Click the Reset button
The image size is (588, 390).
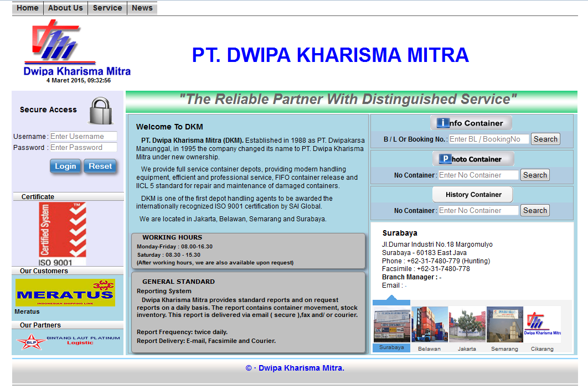click(100, 166)
